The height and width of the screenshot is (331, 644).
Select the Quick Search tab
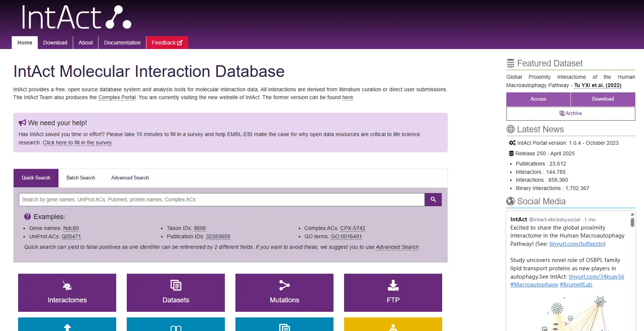click(36, 178)
